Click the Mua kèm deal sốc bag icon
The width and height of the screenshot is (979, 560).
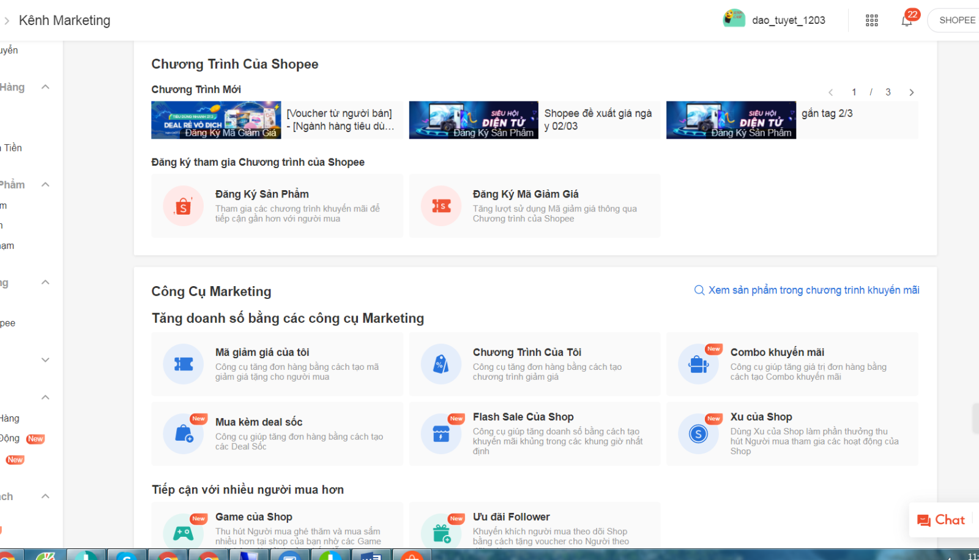point(184,433)
